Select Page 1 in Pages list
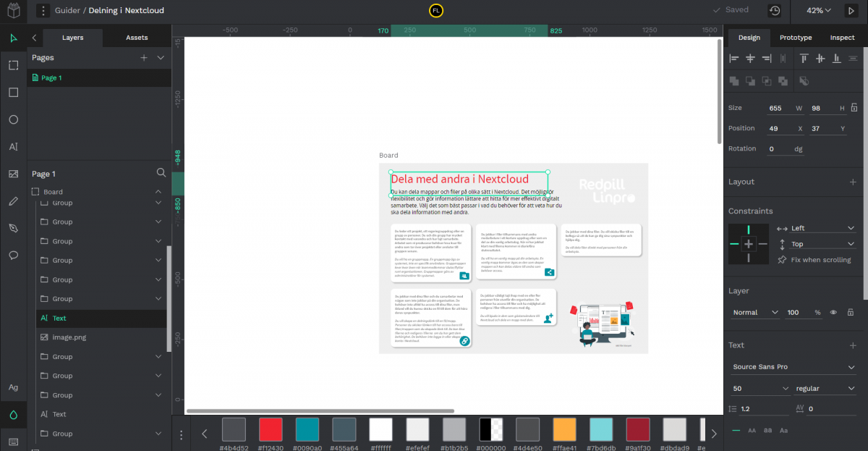The height and width of the screenshot is (451, 868). click(99, 77)
